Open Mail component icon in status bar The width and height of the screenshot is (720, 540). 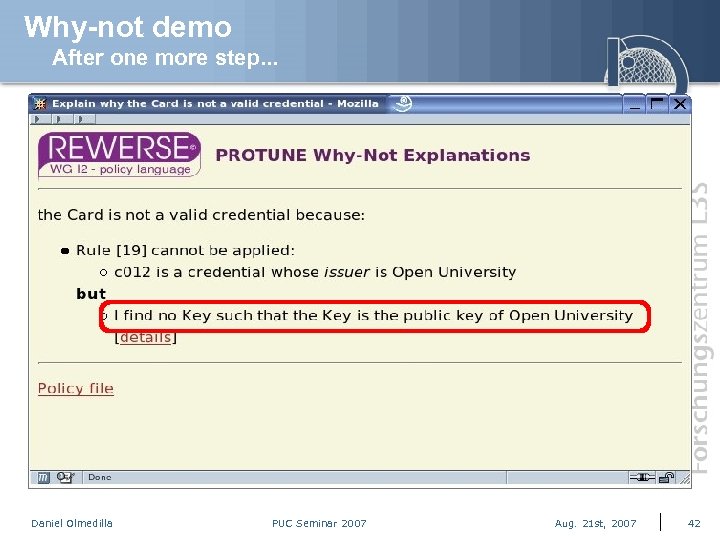tap(65, 478)
